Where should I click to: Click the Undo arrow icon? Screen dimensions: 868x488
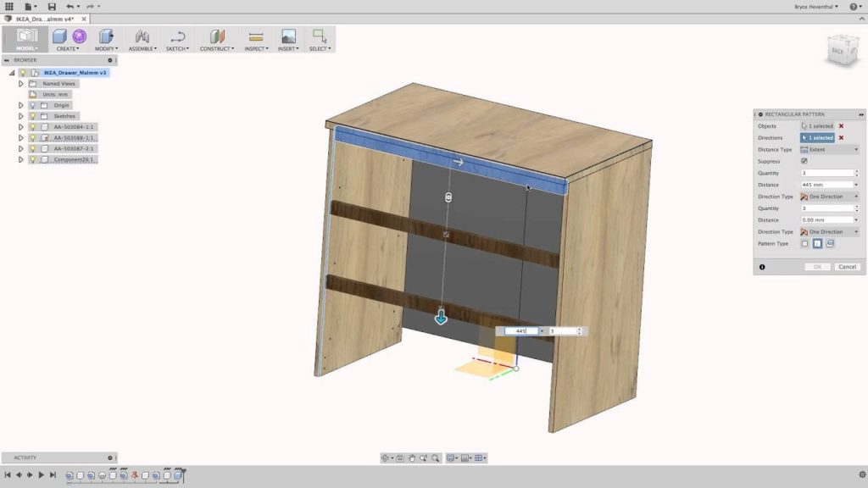[x=70, y=7]
